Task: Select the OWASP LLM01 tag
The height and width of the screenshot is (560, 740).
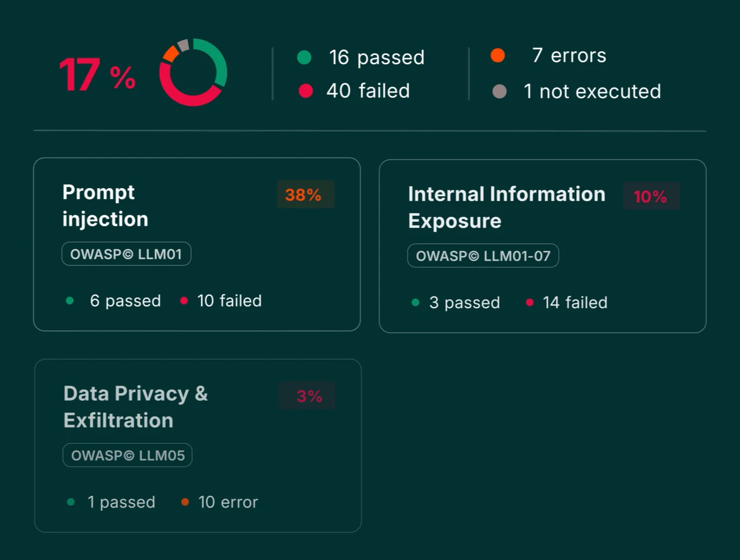Action: point(126,254)
